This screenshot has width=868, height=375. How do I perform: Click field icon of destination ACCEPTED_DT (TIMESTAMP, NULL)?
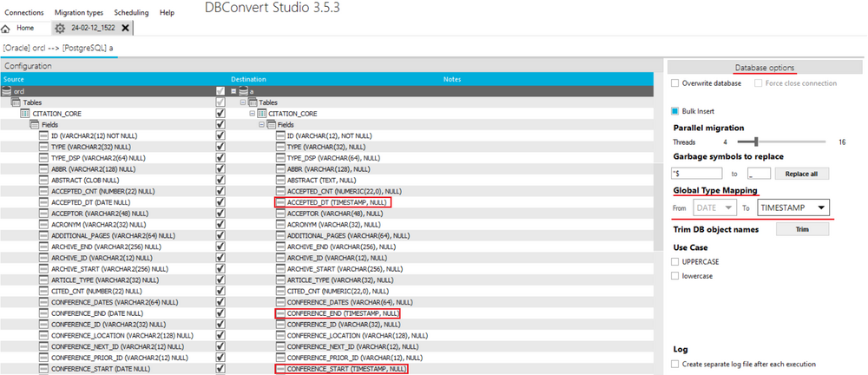coord(280,202)
